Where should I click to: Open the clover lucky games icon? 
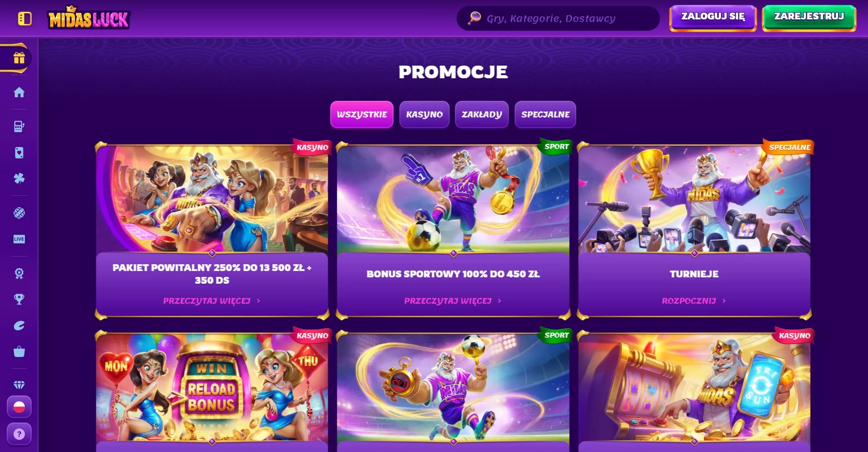coord(19,178)
